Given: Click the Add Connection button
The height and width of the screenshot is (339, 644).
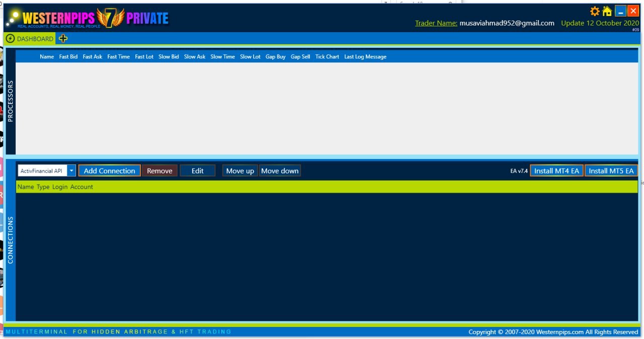Looking at the screenshot, I should [109, 171].
